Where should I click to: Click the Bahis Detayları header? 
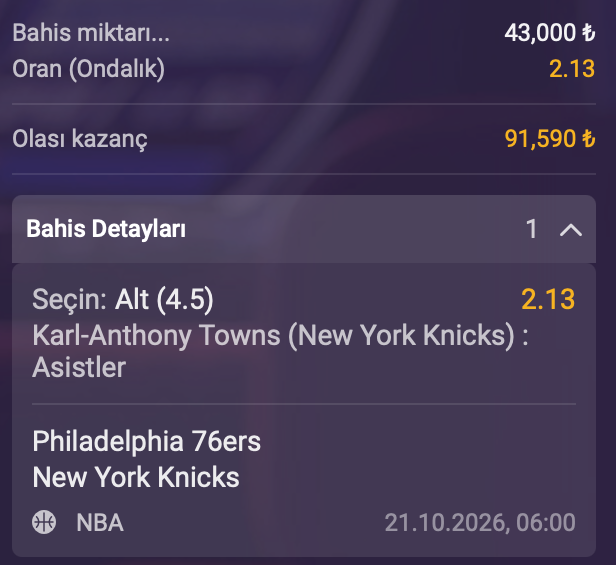(x=304, y=229)
